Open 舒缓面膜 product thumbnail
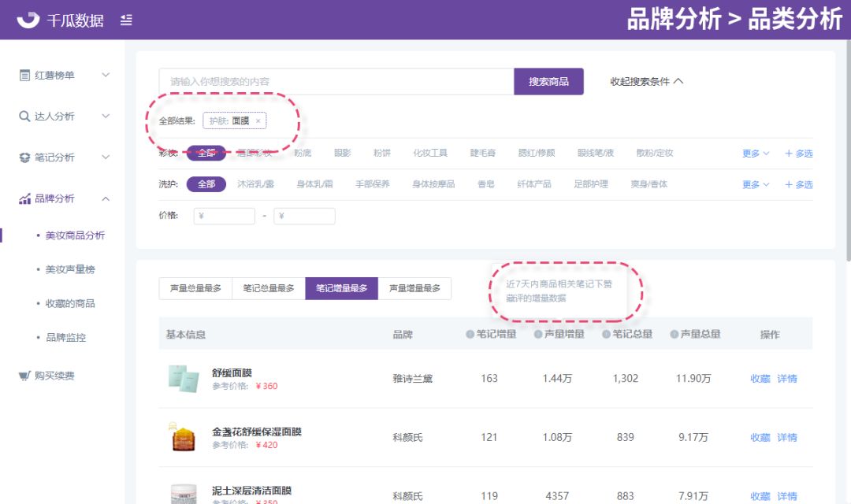 (x=184, y=378)
